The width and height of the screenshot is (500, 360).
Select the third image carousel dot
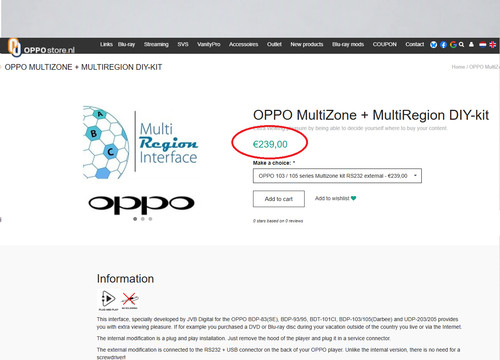click(x=150, y=219)
